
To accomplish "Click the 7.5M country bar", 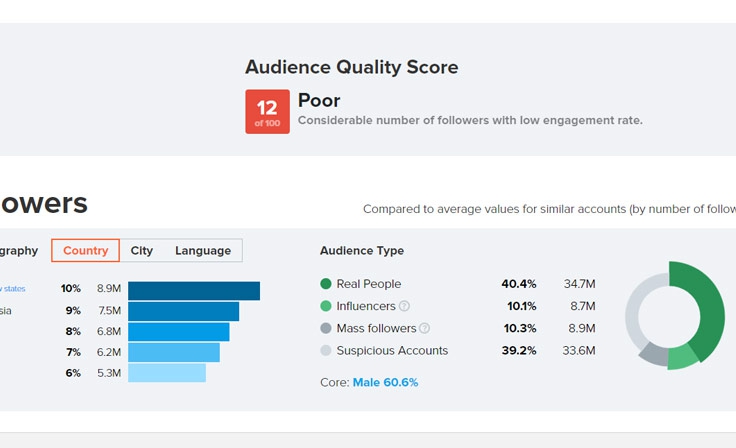I will 183,311.
